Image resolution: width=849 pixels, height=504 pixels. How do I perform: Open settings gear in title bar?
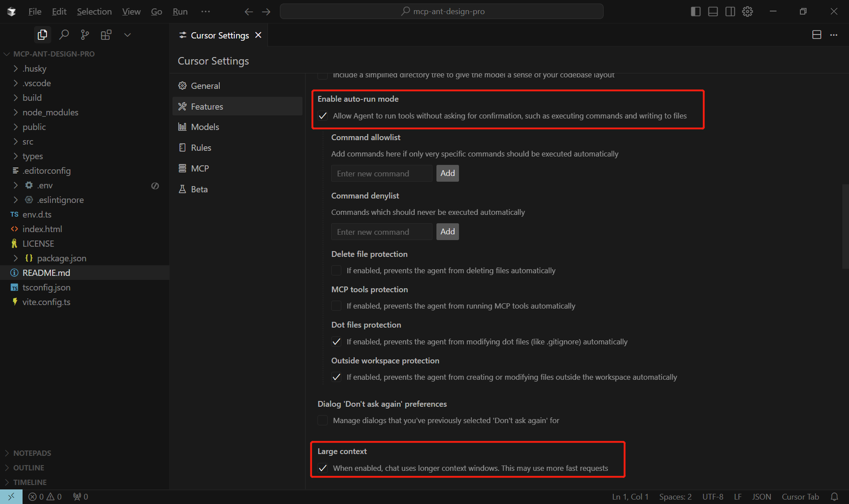pos(747,11)
